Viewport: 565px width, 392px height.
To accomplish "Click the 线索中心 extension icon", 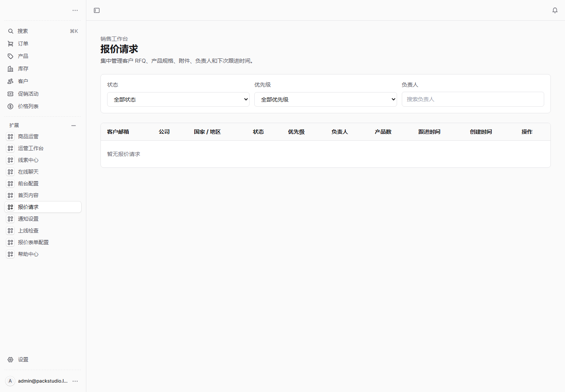I will [11, 160].
